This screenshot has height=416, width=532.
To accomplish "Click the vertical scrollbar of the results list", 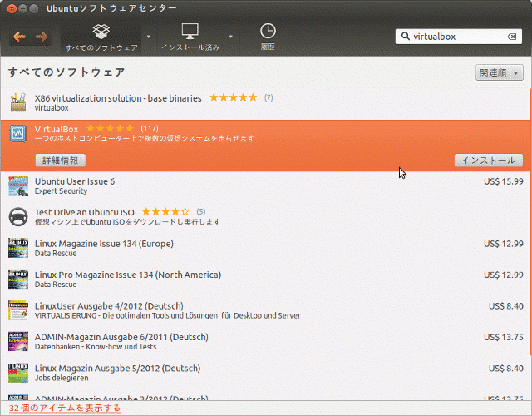I will click(x=530, y=222).
